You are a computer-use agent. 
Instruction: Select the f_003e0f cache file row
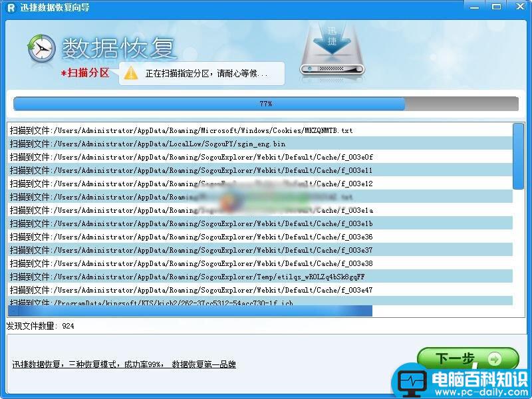[x=260, y=157]
